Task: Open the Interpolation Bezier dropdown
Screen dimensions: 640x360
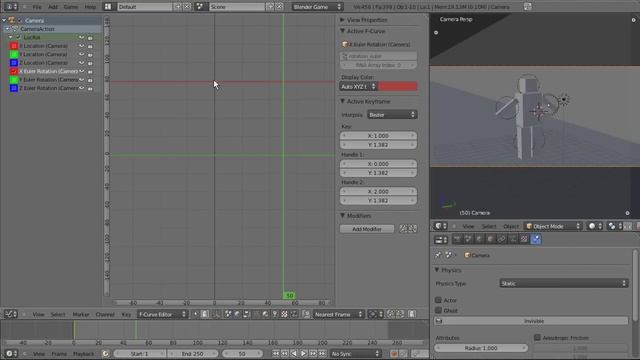Action: [392, 115]
